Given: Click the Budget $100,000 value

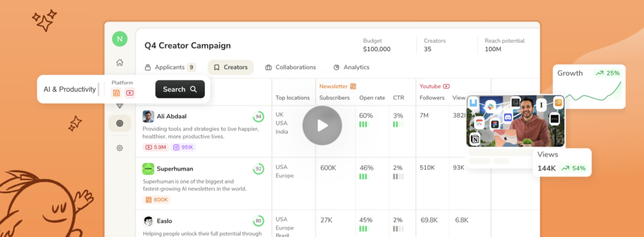Looking at the screenshot, I should click(x=377, y=49).
